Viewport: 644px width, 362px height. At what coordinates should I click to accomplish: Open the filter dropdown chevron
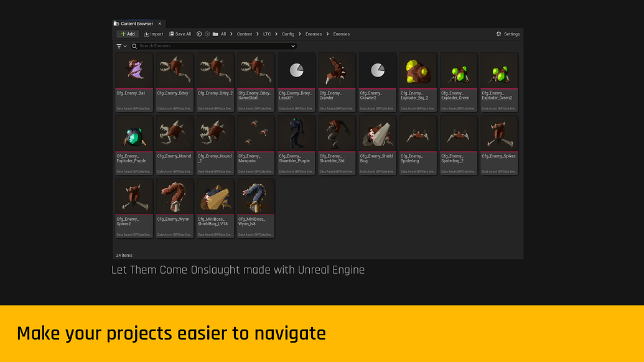(125, 45)
